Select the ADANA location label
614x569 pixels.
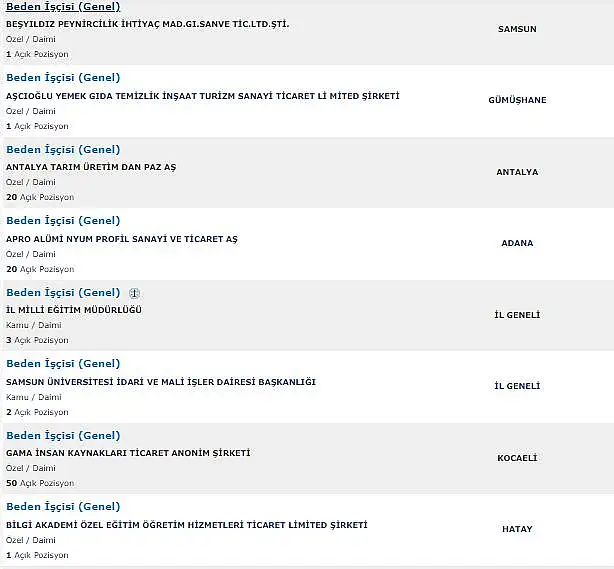[517, 243]
